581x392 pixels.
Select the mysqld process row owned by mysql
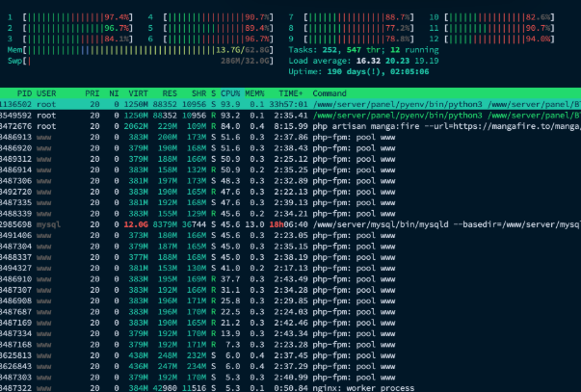pyautogui.click(x=289, y=223)
